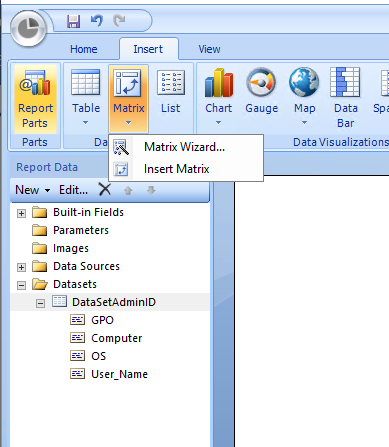Viewport: 389px width, 447px height.
Task: Select the Insert ribbon tab
Action: (148, 49)
